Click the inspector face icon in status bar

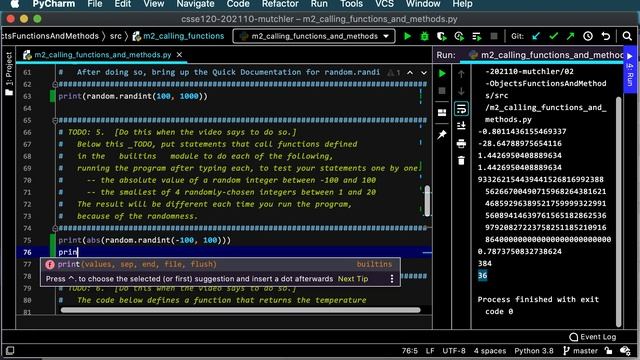625,351
